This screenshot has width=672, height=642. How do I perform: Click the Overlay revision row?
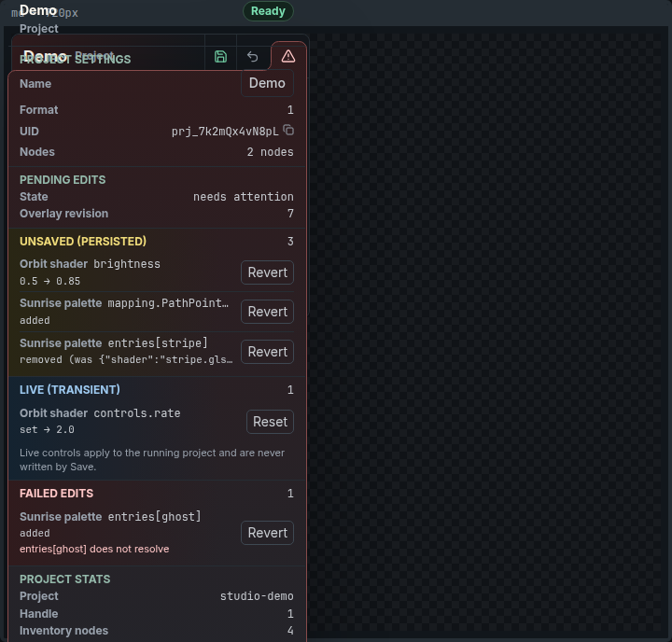[157, 214]
